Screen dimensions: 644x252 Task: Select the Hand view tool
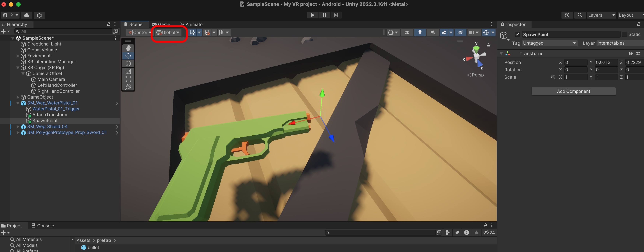(128, 48)
